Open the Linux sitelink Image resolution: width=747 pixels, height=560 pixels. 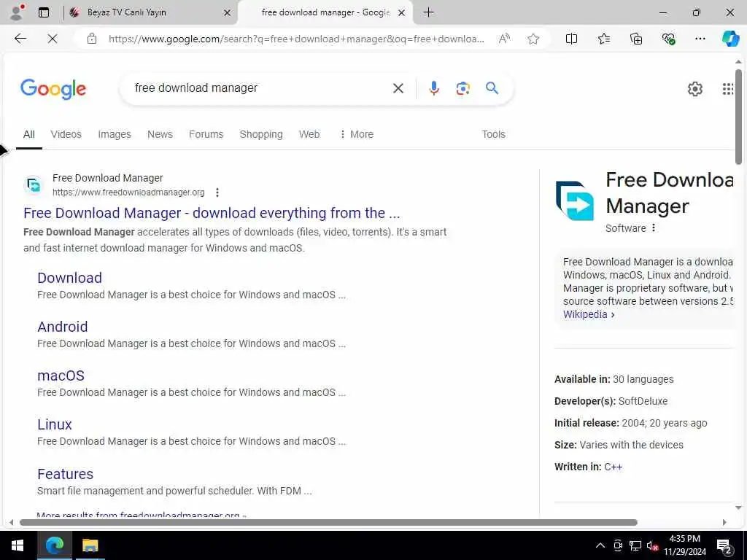(55, 424)
